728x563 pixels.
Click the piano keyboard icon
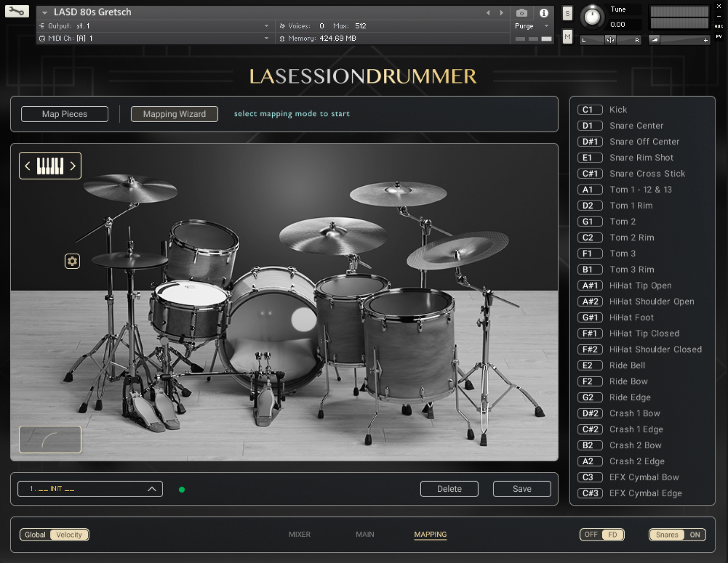[50, 166]
